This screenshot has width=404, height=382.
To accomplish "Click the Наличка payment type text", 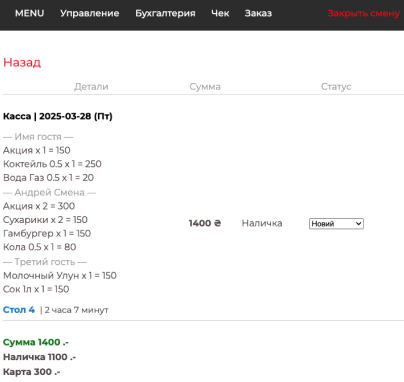I will (262, 223).
